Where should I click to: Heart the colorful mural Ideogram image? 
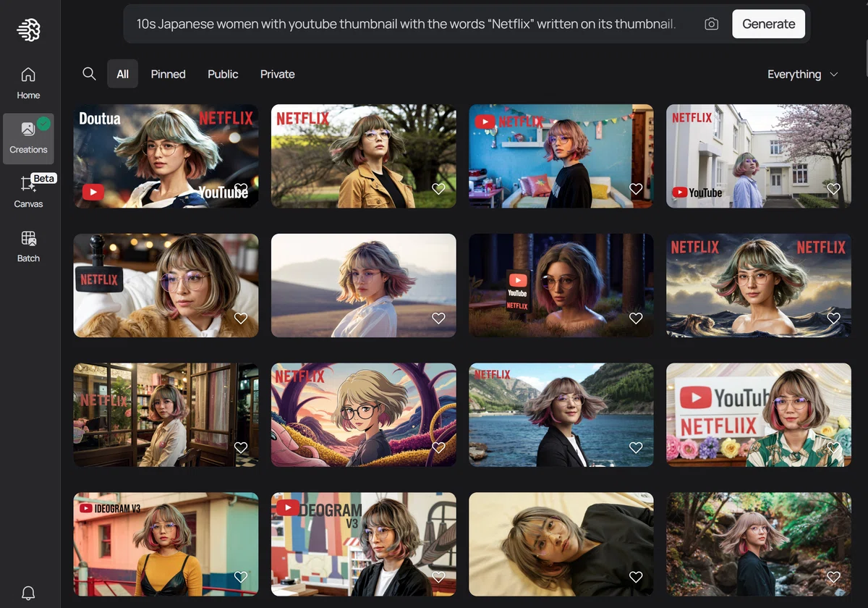pyautogui.click(x=438, y=577)
